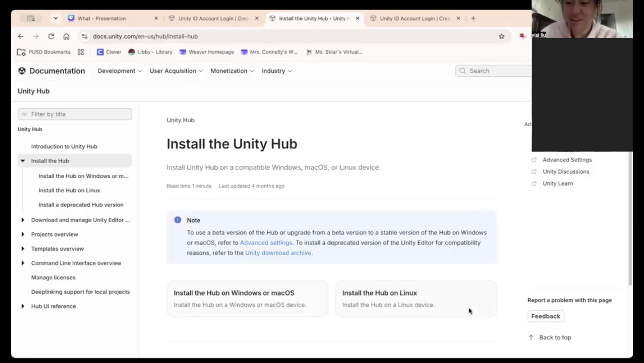Screen dimensions: 644x363
Task: Click the red extension icon in toolbar
Action: [522, 36]
